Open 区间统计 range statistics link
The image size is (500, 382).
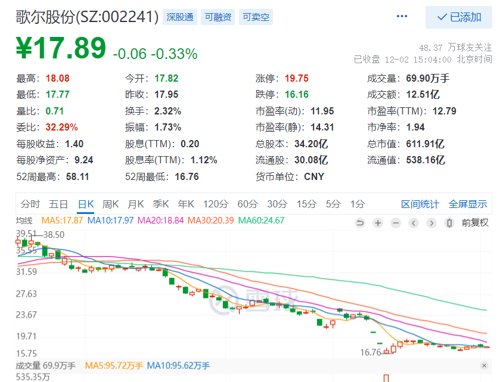point(420,204)
